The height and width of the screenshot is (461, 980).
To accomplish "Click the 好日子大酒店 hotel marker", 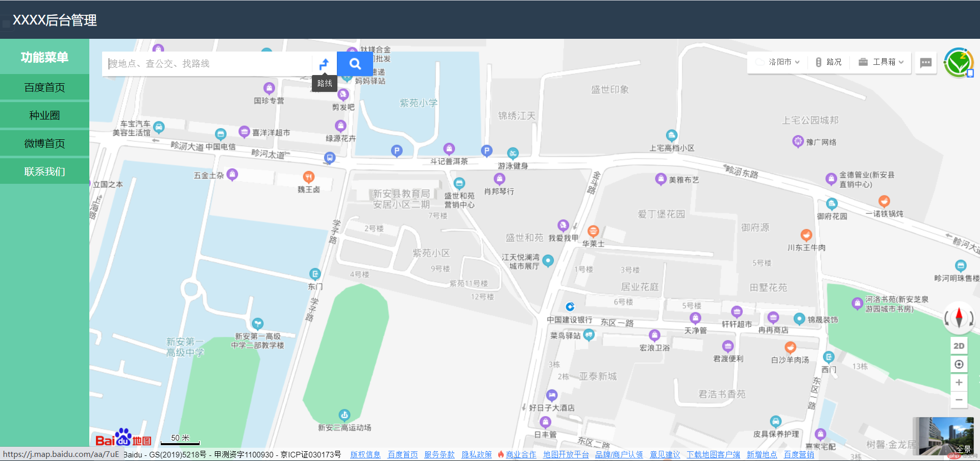I will point(552,395).
